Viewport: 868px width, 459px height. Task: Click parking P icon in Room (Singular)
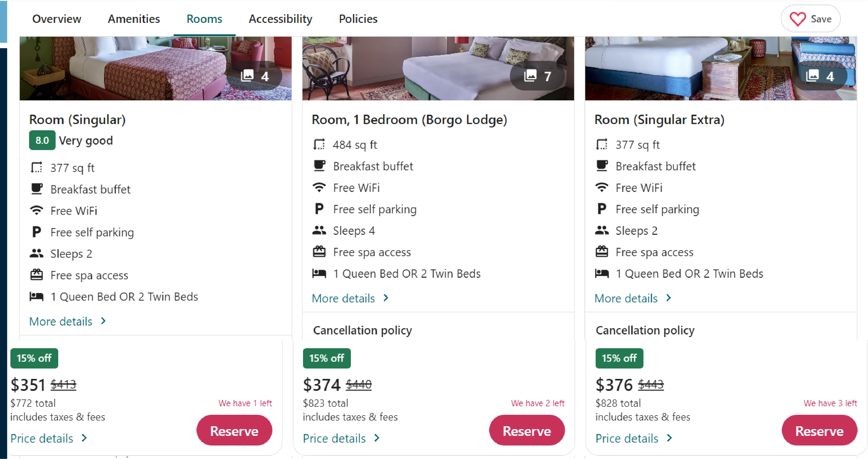tap(36, 232)
